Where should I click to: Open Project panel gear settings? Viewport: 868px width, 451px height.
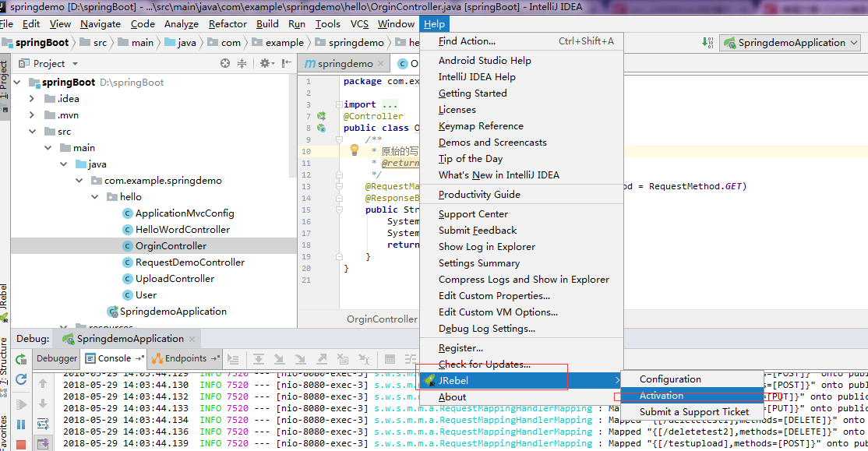coord(266,63)
